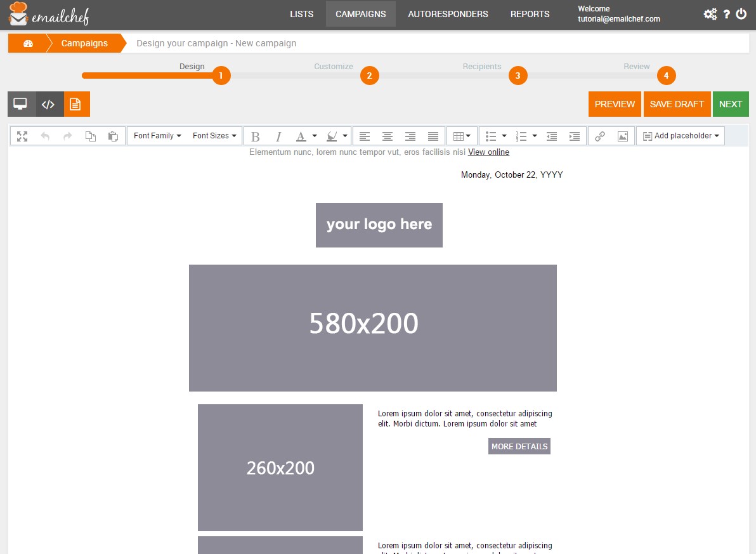
Task: Switch to desktop visual editor view
Action: 21,104
